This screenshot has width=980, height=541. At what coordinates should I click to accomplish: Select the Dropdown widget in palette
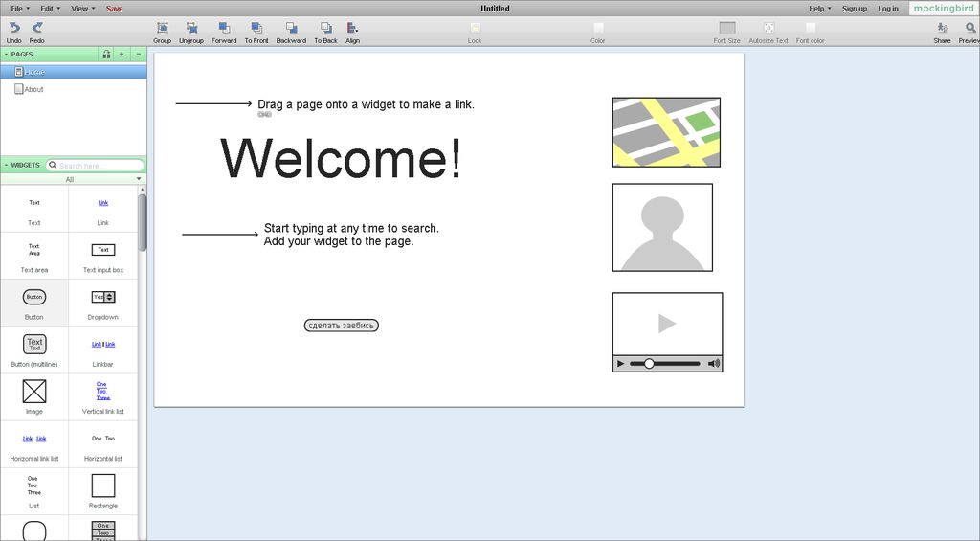click(x=103, y=303)
